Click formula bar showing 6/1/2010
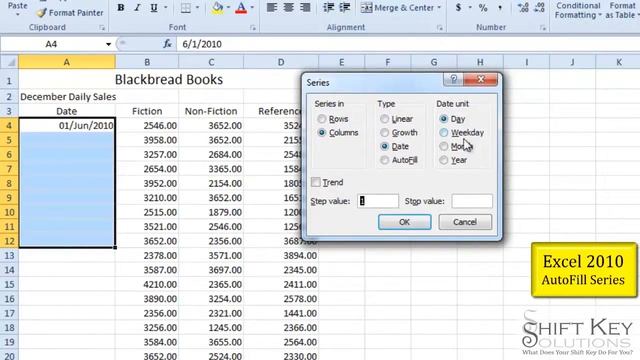This screenshot has height=360, width=640. click(x=408, y=44)
